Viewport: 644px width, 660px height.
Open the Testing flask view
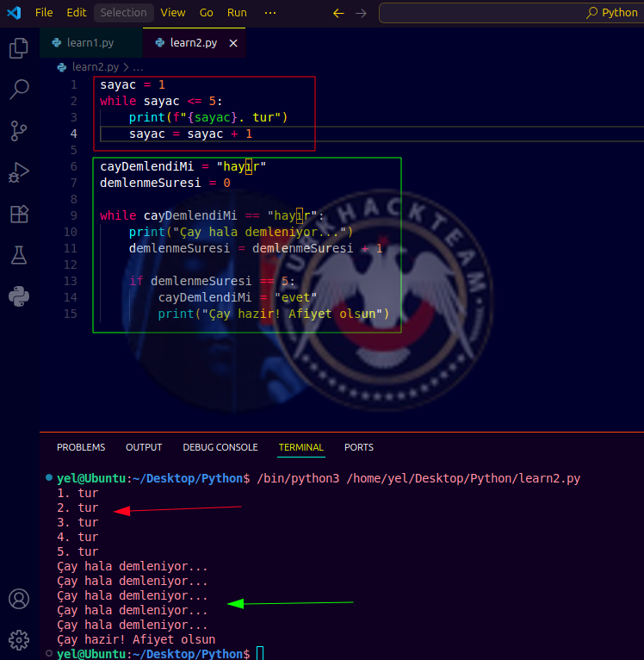(x=19, y=255)
